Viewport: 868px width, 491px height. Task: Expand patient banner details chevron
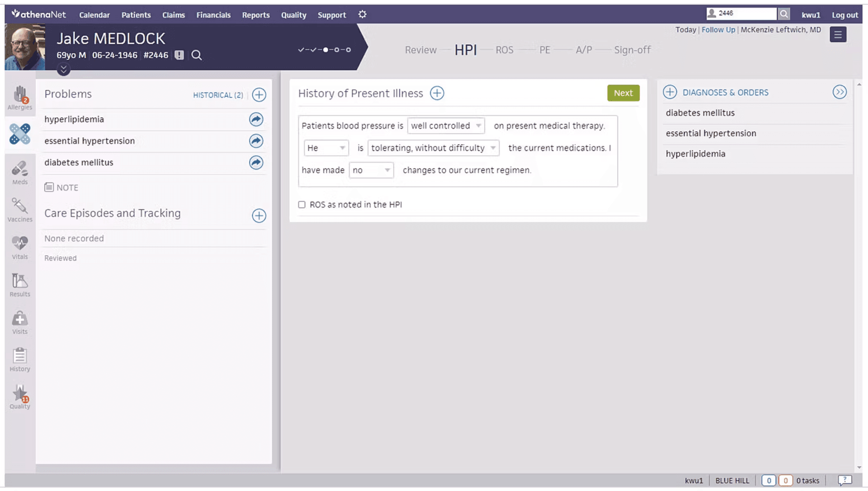(63, 70)
